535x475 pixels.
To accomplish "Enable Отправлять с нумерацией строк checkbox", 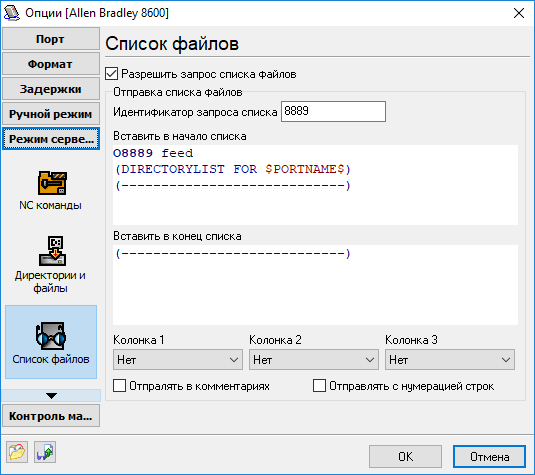I will 319,386.
